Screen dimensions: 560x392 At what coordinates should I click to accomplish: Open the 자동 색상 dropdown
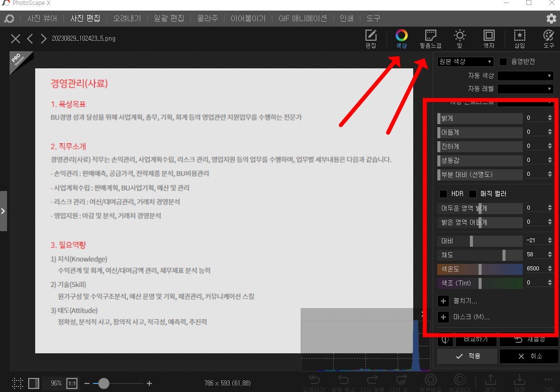(525, 75)
